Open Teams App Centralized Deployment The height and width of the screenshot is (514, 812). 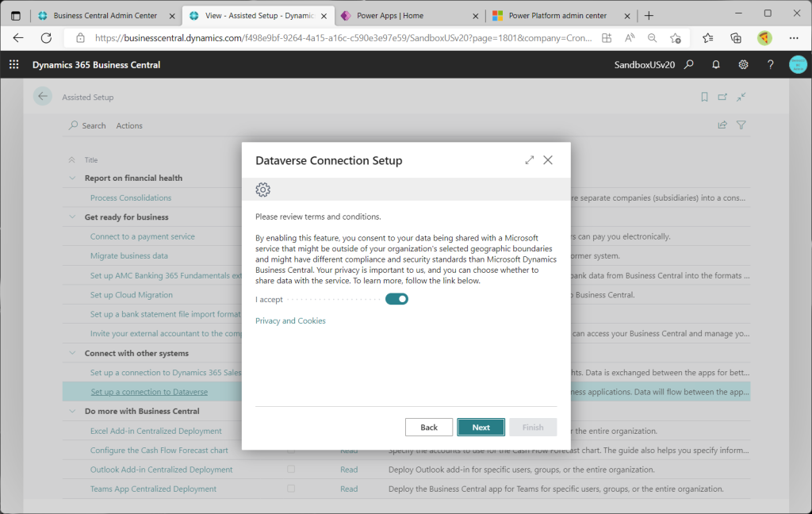[x=153, y=489]
